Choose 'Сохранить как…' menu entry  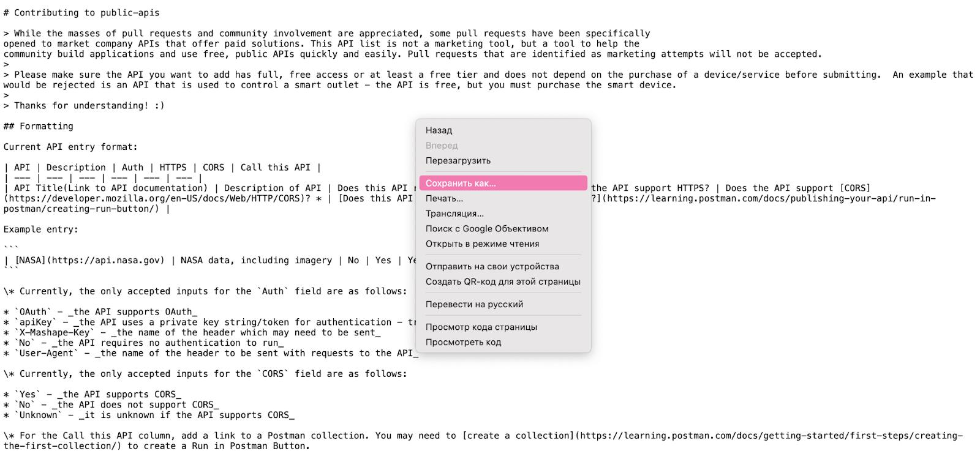click(x=461, y=184)
